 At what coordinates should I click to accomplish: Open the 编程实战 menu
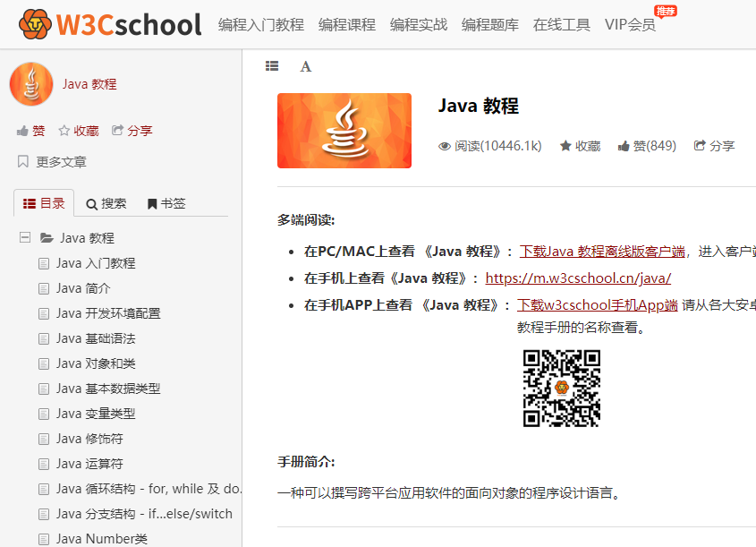point(419,24)
